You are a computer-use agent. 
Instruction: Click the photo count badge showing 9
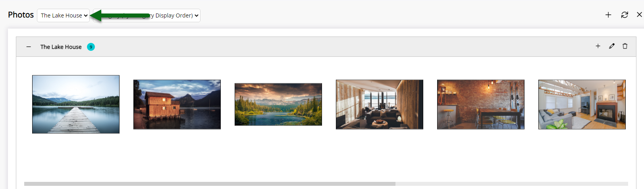[91, 47]
